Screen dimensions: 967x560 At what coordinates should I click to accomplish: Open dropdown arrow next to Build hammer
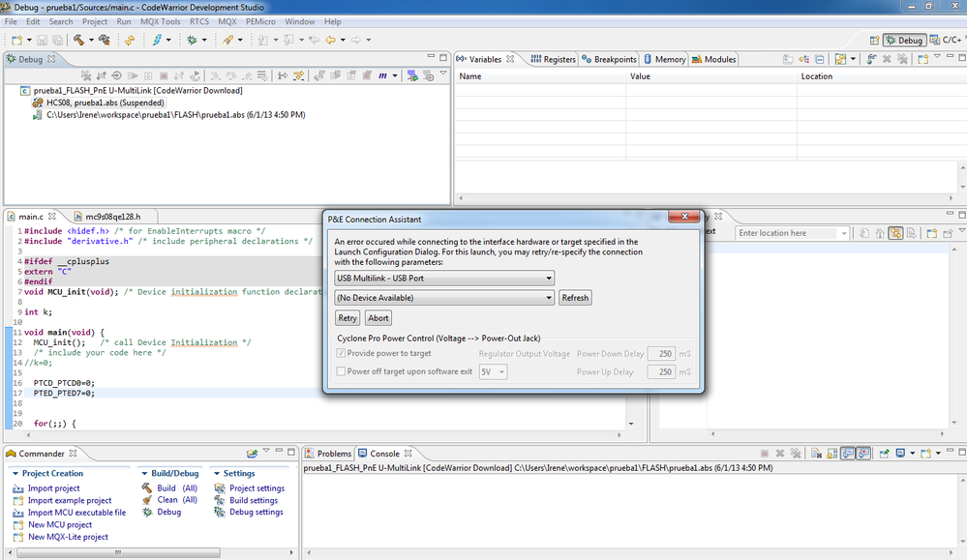click(91, 40)
